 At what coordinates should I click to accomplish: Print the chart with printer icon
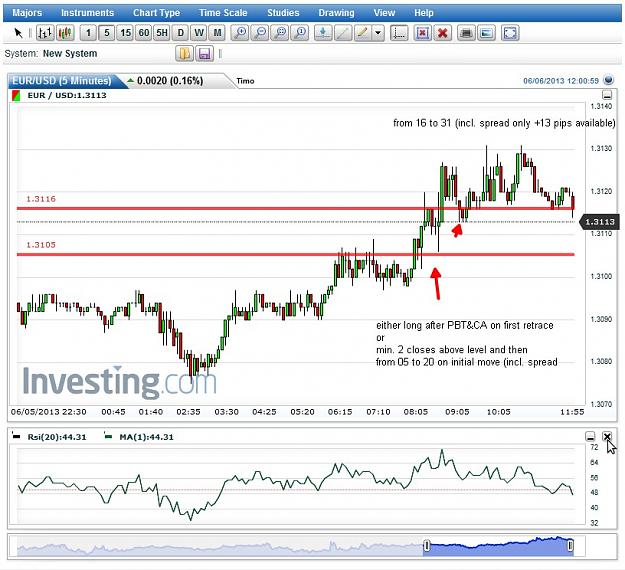point(466,33)
